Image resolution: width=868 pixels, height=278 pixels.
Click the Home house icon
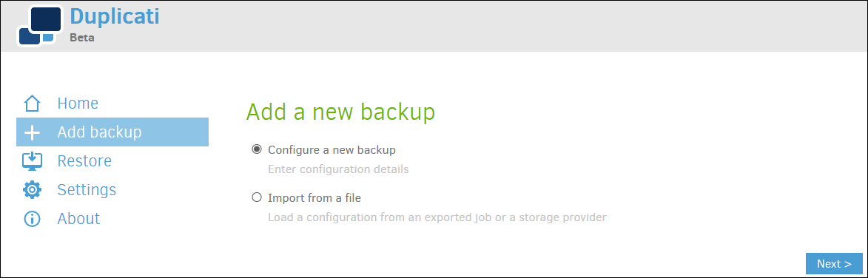click(32, 104)
